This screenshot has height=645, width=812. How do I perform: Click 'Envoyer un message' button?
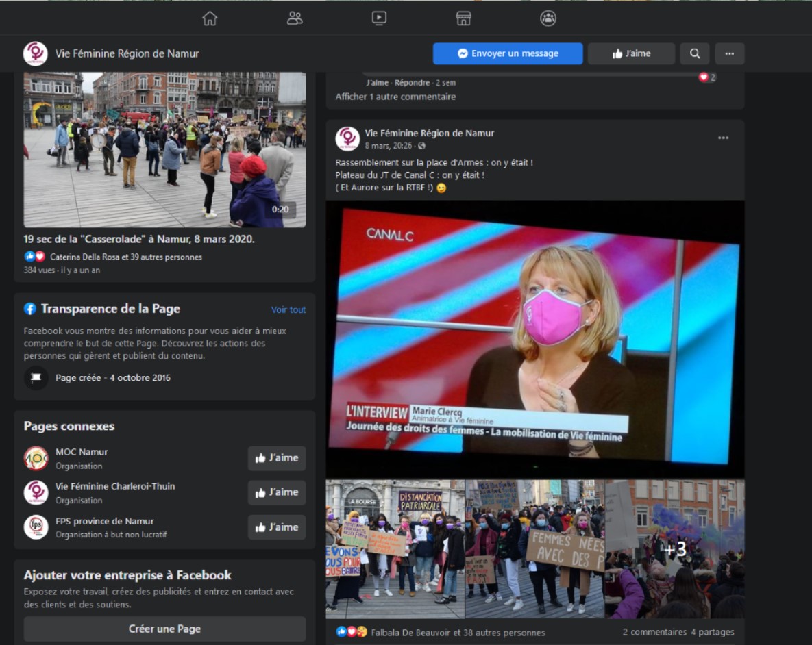pyautogui.click(x=508, y=53)
